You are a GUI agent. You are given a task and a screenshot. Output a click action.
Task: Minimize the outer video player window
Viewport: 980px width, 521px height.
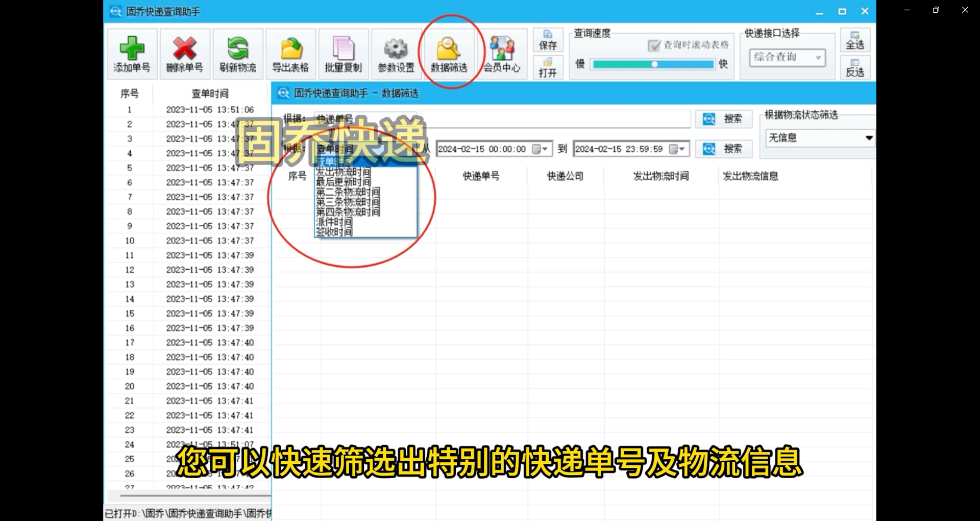[907, 10]
